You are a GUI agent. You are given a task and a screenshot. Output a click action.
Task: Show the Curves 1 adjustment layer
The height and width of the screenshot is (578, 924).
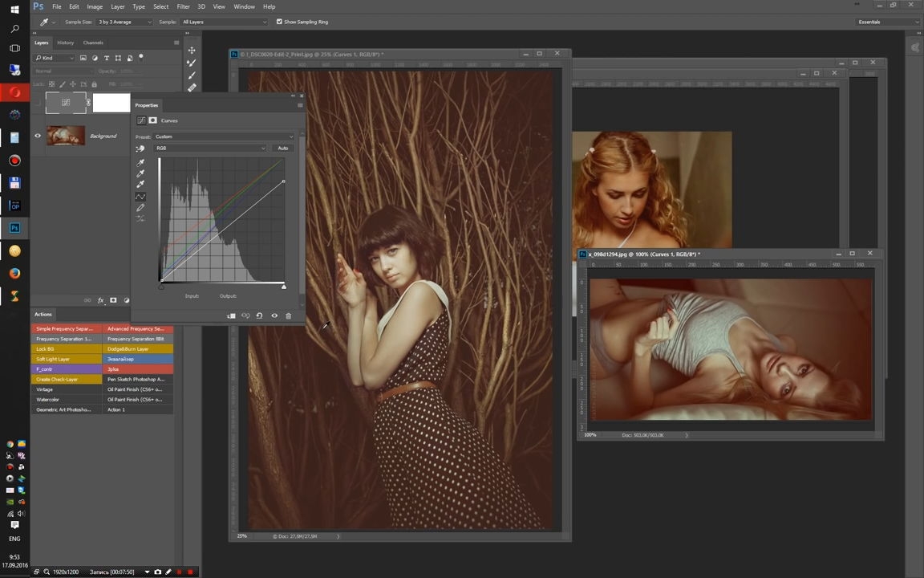click(x=38, y=103)
